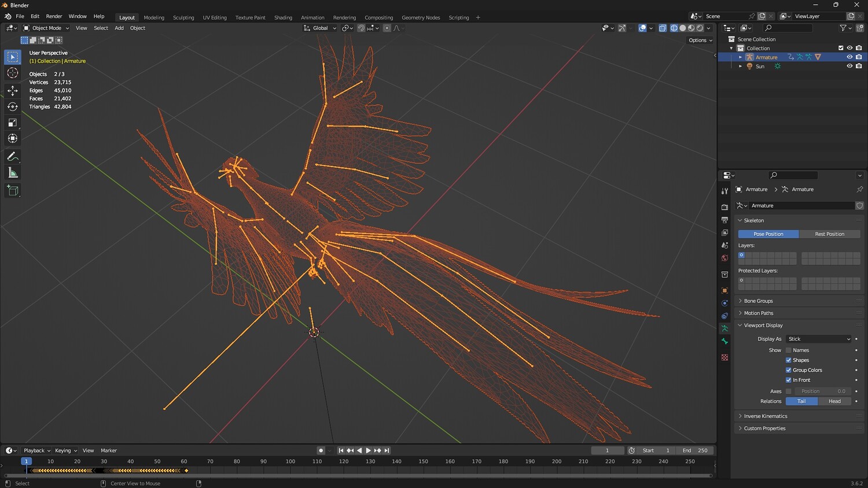Enable the Names checkbox under Show

pyautogui.click(x=788, y=350)
